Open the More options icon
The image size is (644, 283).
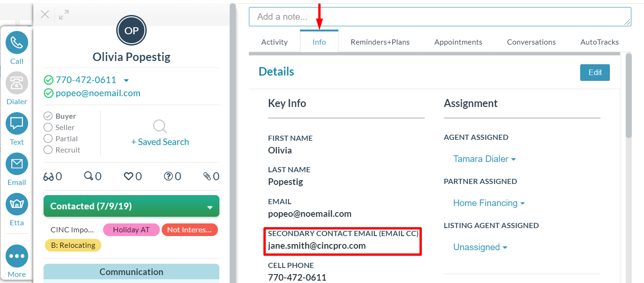(x=17, y=256)
